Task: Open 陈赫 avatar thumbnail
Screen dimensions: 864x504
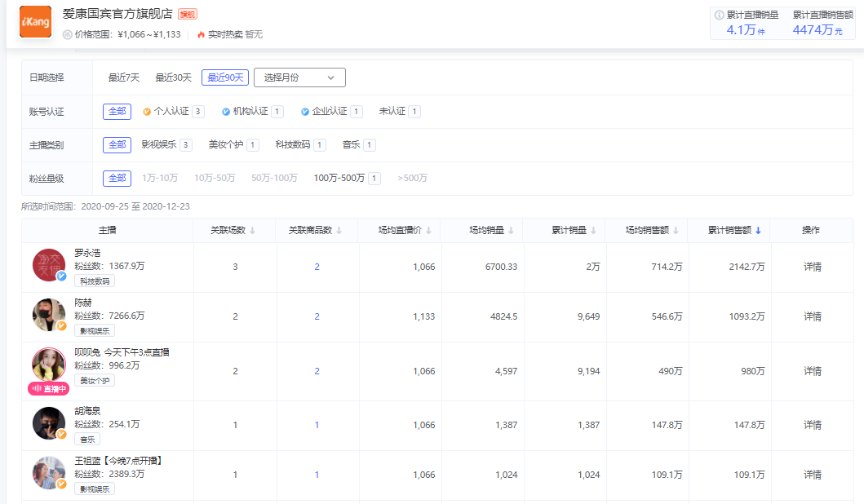Action: point(48,315)
